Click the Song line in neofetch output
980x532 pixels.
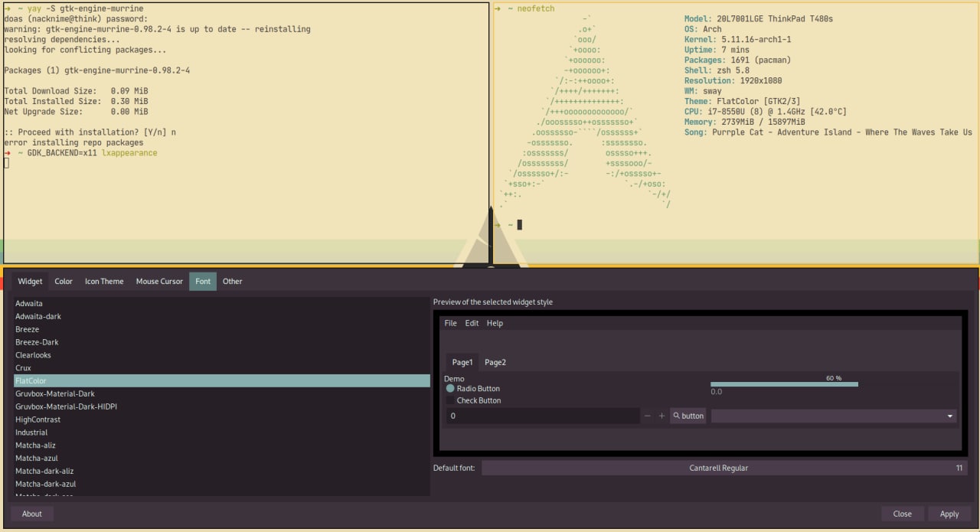pyautogui.click(x=828, y=132)
